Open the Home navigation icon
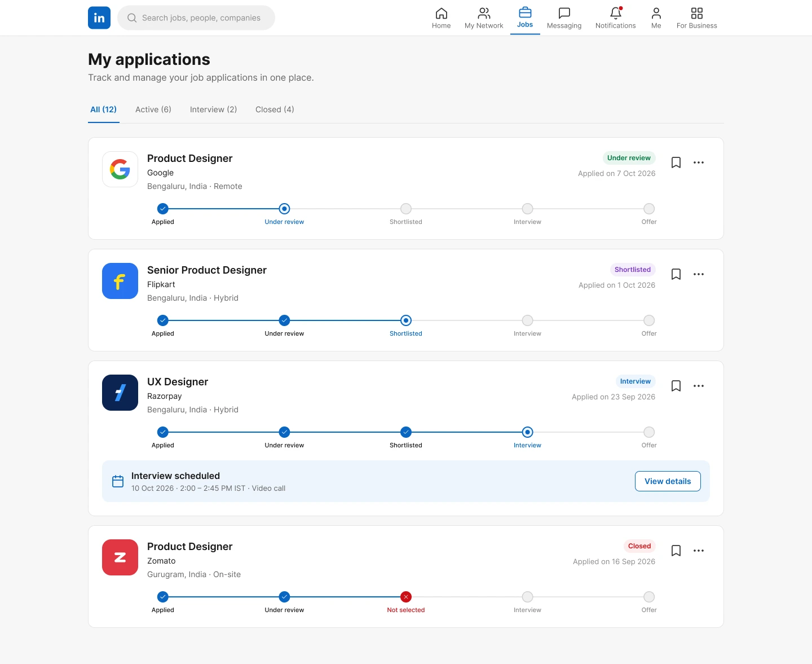812x664 pixels. click(441, 18)
